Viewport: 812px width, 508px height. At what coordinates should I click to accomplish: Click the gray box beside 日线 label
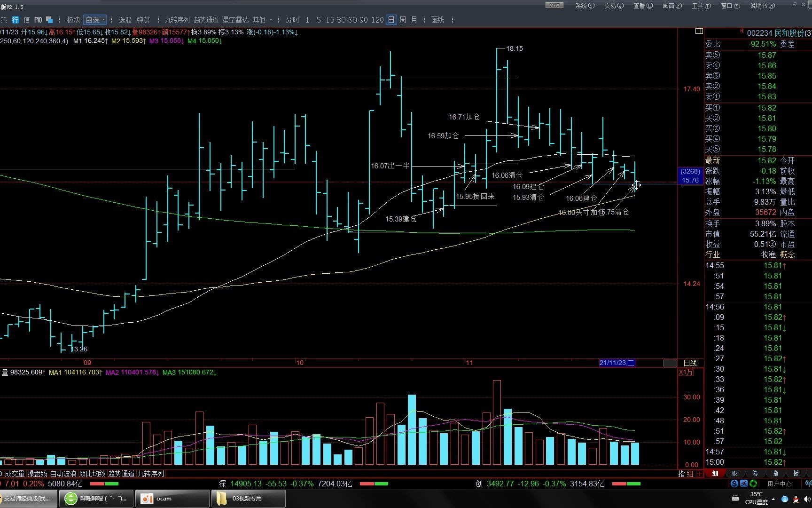coord(670,363)
